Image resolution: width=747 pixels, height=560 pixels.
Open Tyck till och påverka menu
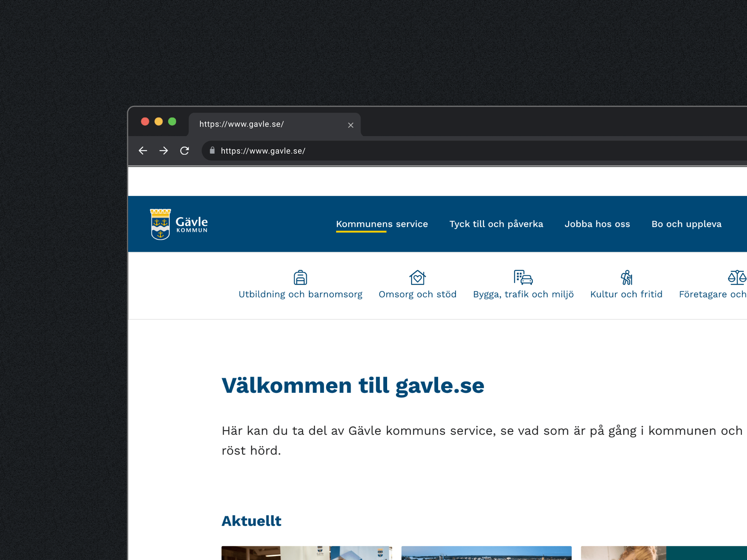coord(496,224)
